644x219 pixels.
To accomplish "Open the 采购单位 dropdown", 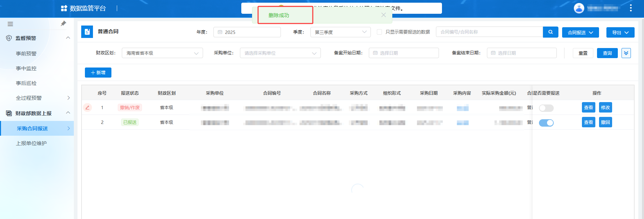I will click(280, 53).
